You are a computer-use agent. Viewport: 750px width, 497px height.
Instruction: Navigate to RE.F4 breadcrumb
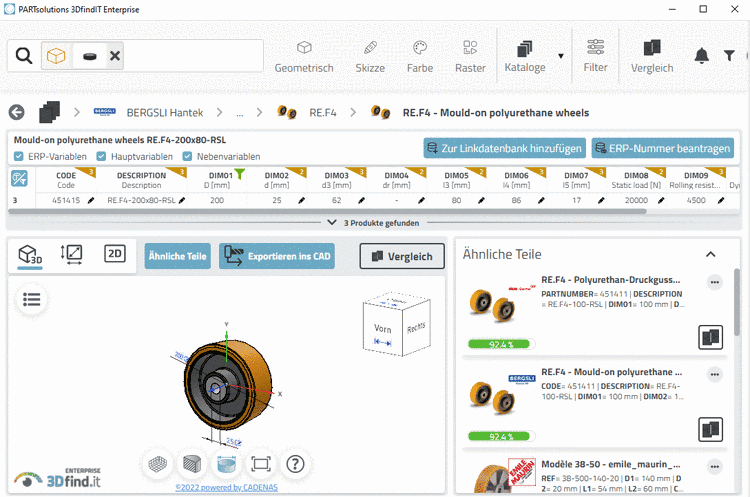coord(323,113)
